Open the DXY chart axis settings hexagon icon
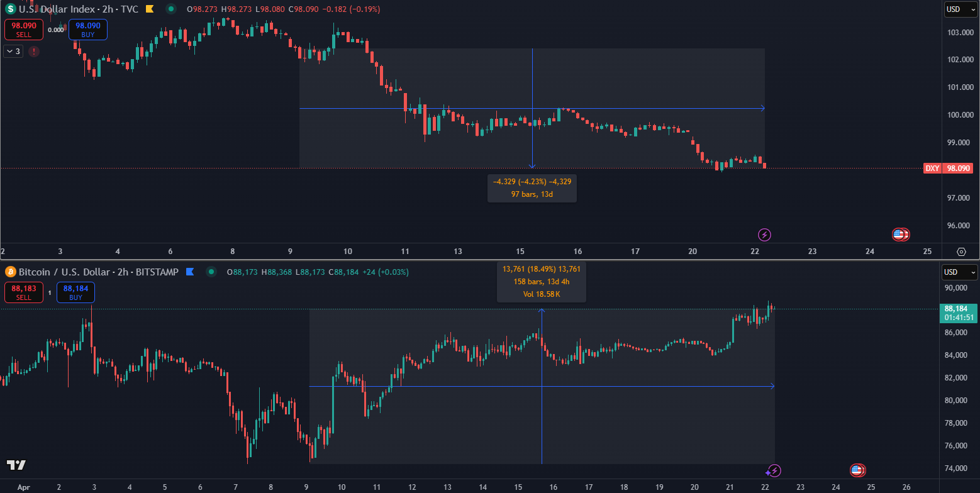This screenshot has height=493, width=980. click(961, 252)
